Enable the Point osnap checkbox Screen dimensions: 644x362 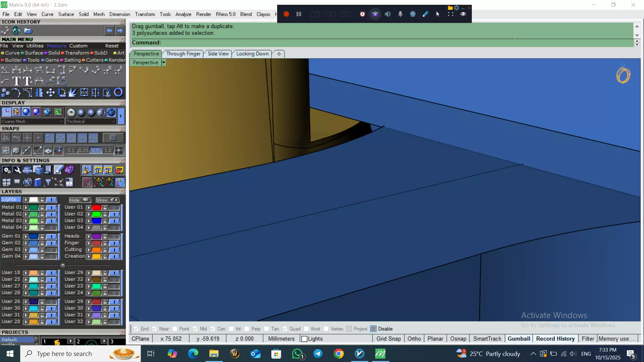click(x=175, y=329)
